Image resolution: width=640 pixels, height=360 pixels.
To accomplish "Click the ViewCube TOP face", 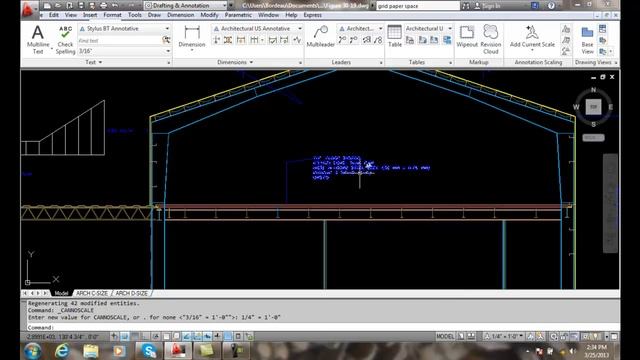I will click(x=593, y=107).
